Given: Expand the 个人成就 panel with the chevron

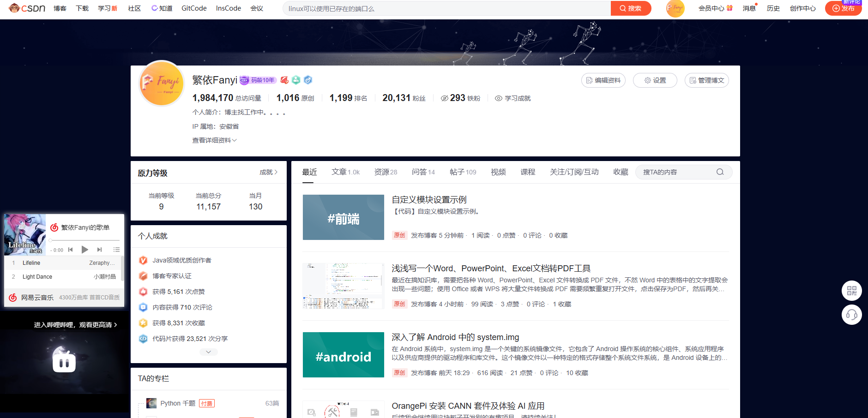Looking at the screenshot, I should tap(208, 352).
